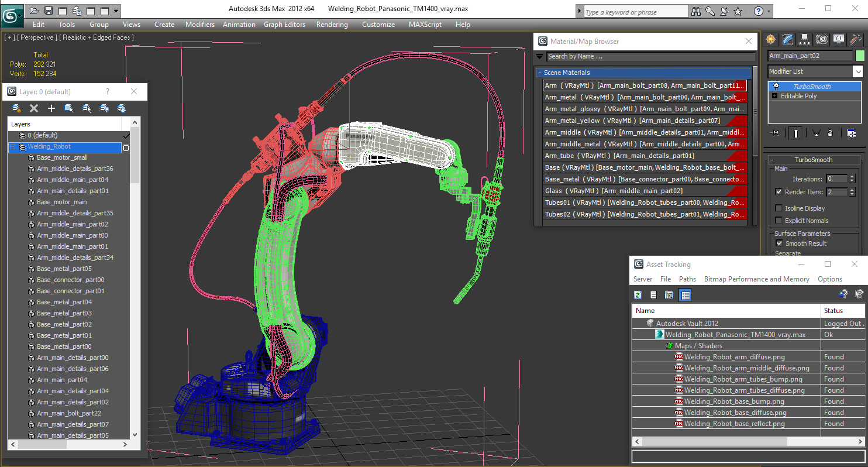The width and height of the screenshot is (868, 467).
Task: Click the Refresh icon in Asset Tracking
Action: click(638, 295)
